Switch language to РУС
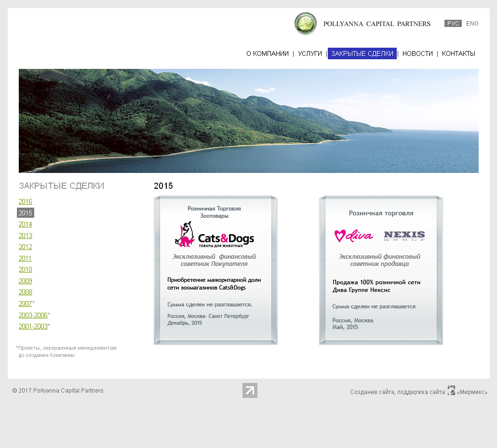 point(453,24)
